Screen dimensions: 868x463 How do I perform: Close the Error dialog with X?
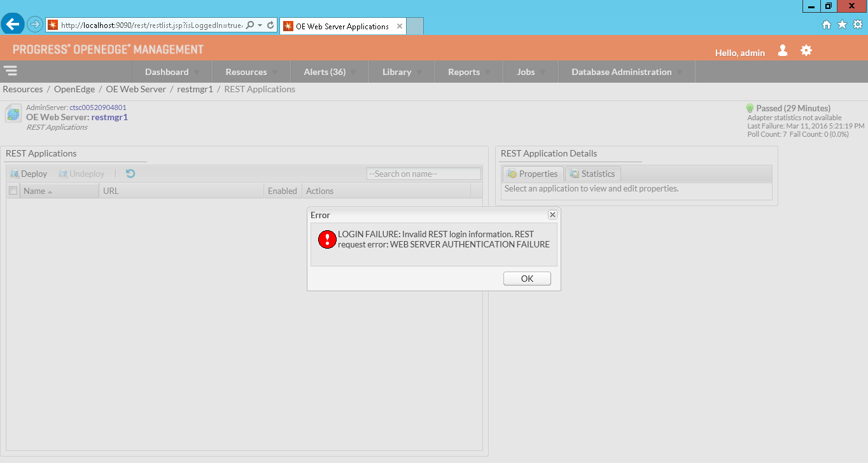pos(552,215)
